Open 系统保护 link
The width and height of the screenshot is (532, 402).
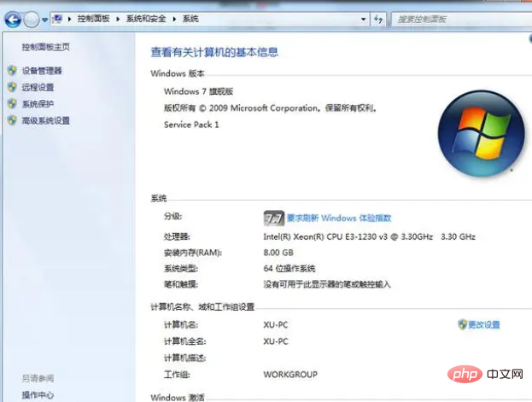click(x=38, y=104)
